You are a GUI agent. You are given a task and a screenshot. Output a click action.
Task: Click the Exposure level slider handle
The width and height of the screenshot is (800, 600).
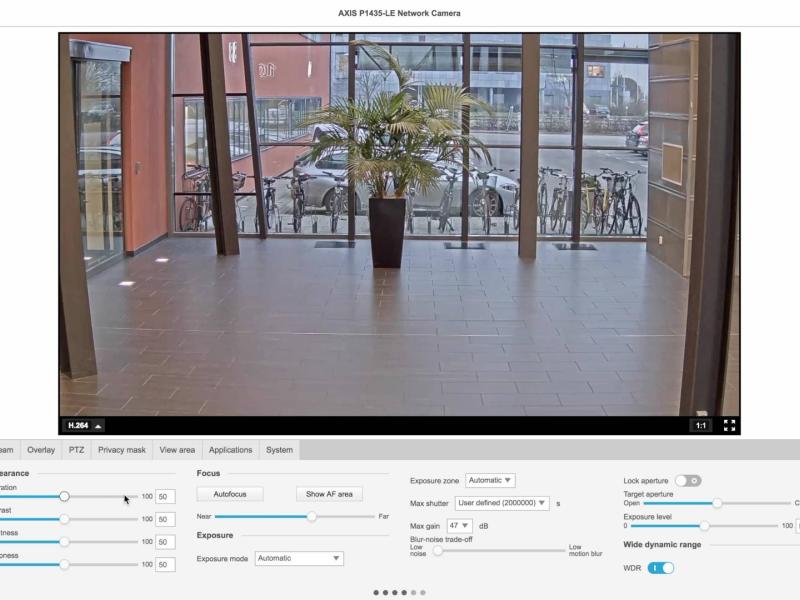tap(705, 523)
